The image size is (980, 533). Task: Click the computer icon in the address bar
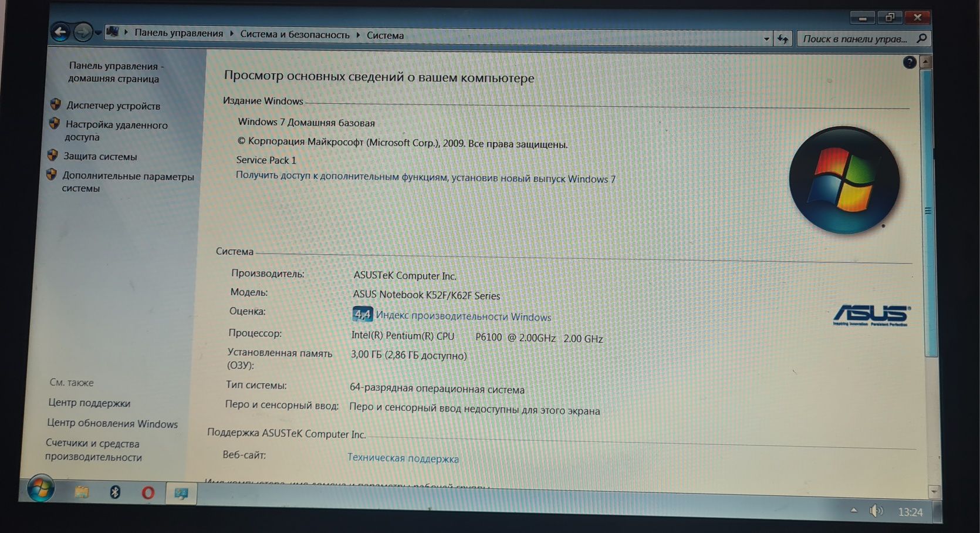[x=113, y=32]
